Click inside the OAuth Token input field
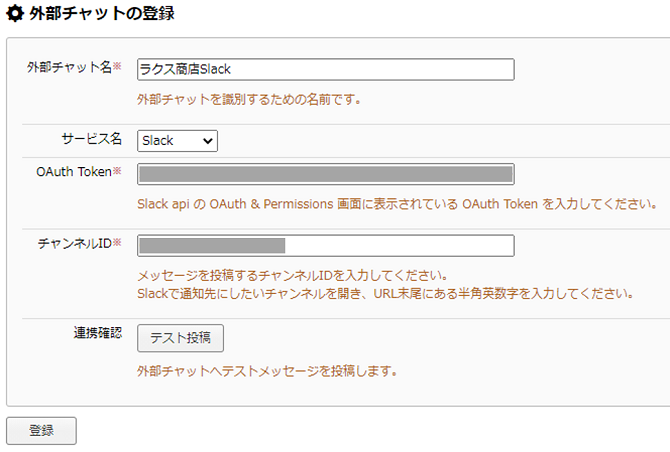 326,174
